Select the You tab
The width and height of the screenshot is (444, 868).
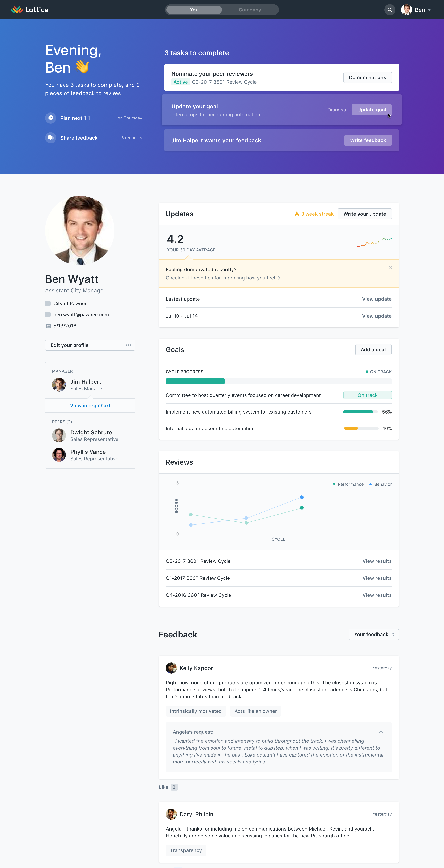point(194,10)
